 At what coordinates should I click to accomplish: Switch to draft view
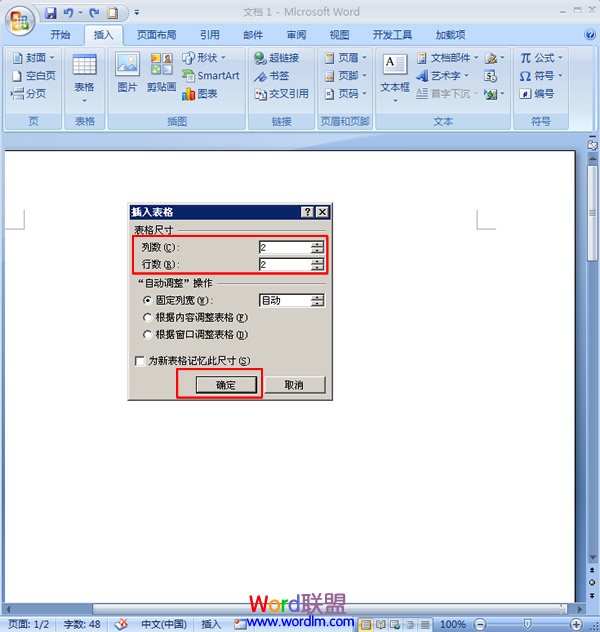click(x=425, y=624)
